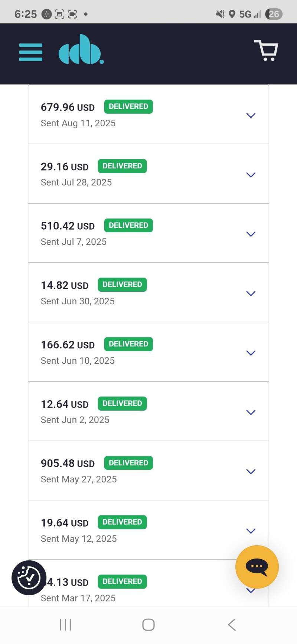This screenshot has width=297, height=644.
Task: Expand the 679.96 USD transfer details
Action: (x=251, y=115)
